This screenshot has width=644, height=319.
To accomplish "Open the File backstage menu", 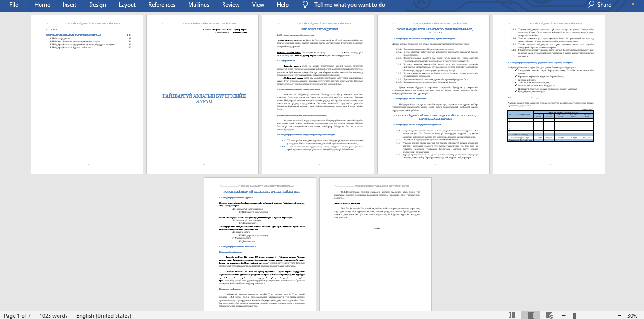I will pyautogui.click(x=14, y=5).
